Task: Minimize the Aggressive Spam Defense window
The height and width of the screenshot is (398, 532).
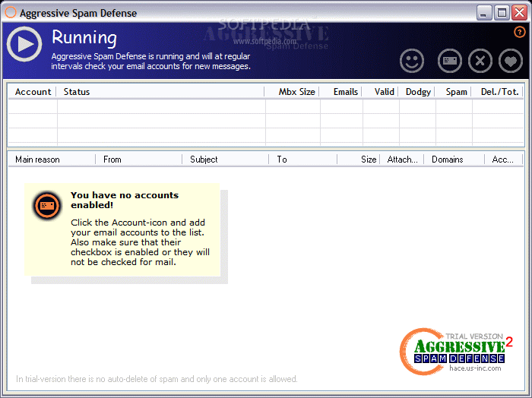Action: [x=484, y=13]
